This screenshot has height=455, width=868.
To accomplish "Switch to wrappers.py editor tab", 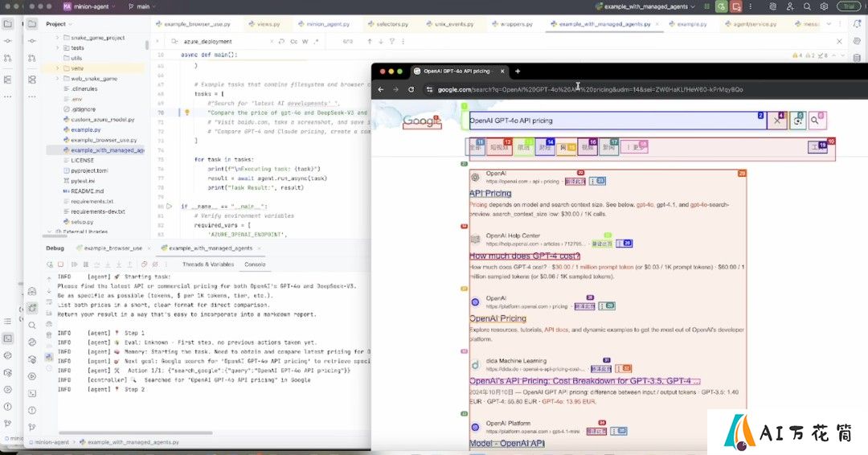I will coord(511,24).
